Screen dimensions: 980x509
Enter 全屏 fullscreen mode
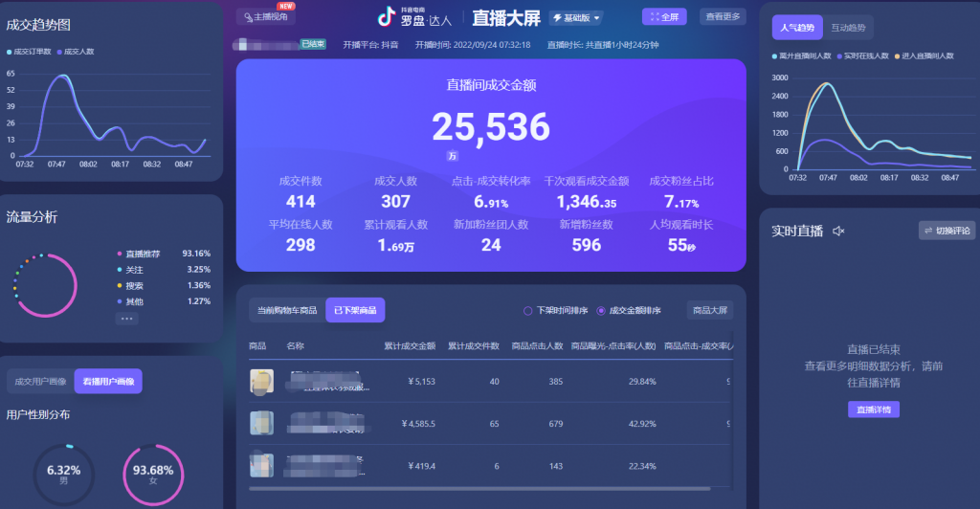pos(664,17)
